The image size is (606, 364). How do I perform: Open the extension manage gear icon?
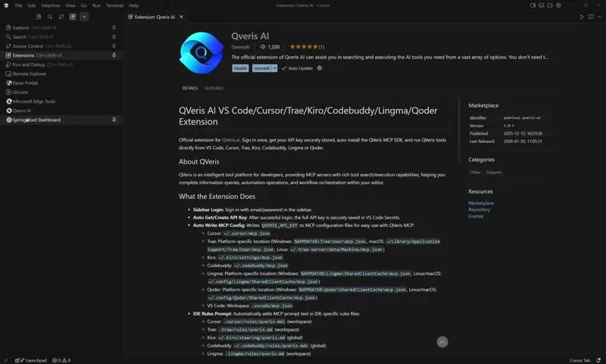point(320,68)
